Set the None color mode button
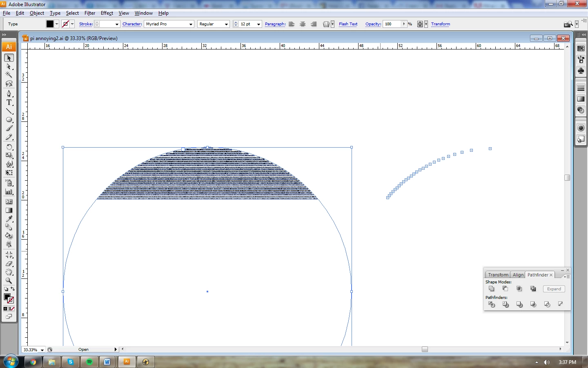The image size is (588, 368). [x=12, y=309]
